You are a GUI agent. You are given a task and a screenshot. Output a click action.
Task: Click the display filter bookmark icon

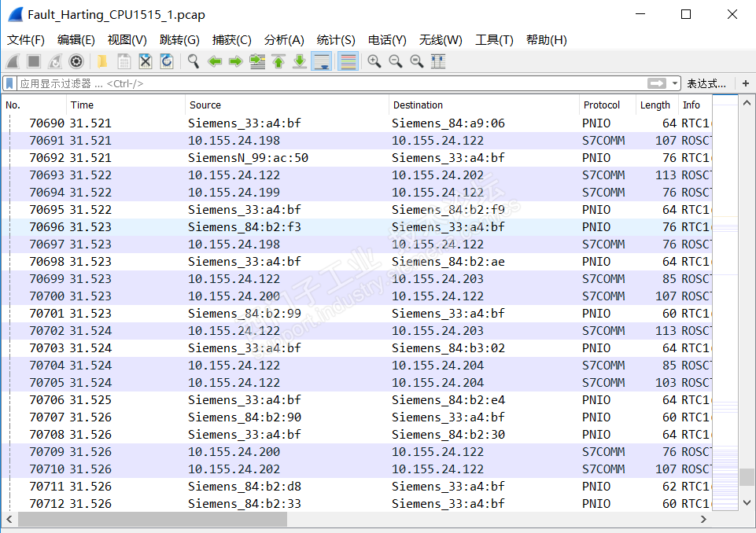(9, 83)
